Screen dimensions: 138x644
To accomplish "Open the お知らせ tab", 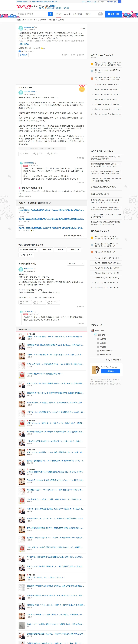I will click(x=88, y=14).
